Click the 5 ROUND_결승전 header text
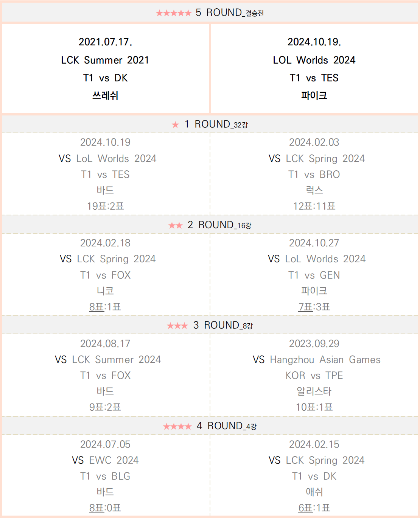 230,13
